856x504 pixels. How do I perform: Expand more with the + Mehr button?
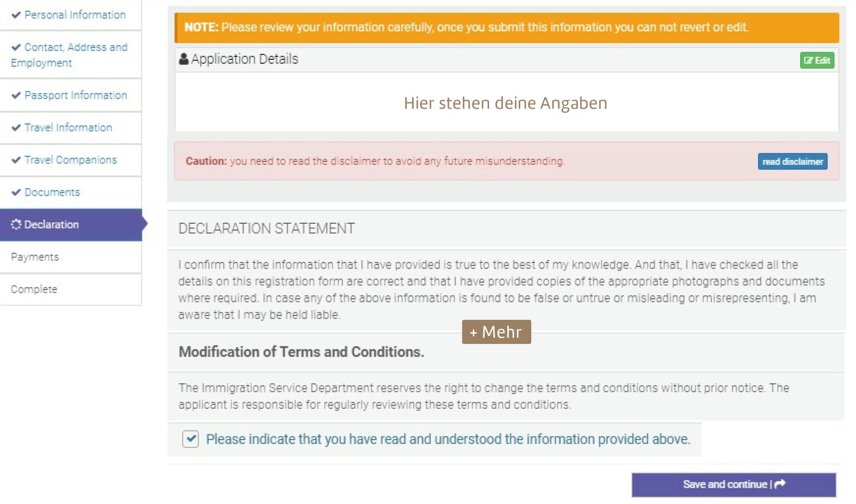point(496,332)
